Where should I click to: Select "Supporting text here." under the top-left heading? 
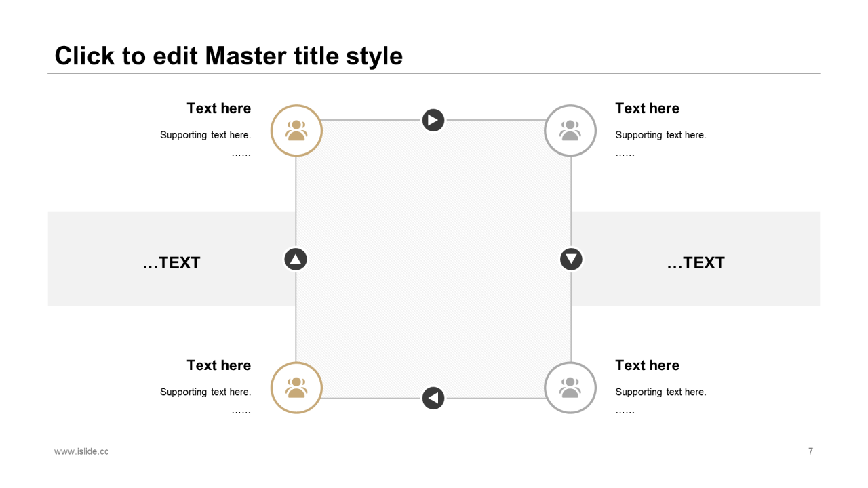[x=205, y=135]
